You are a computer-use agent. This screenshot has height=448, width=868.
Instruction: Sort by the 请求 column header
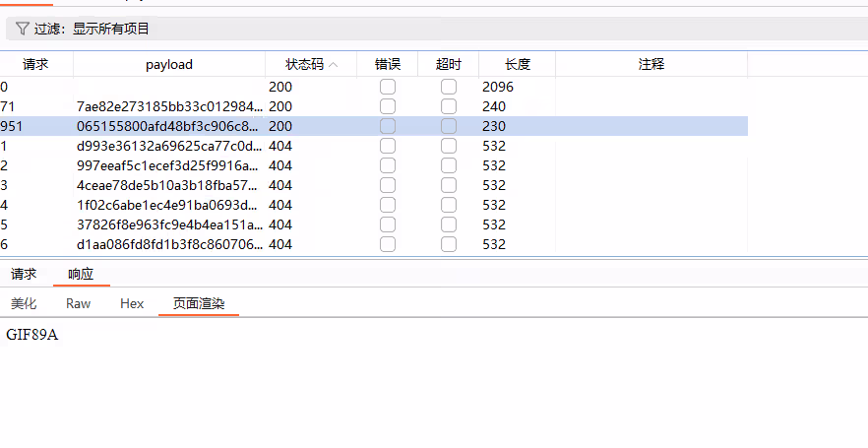[x=35, y=65]
